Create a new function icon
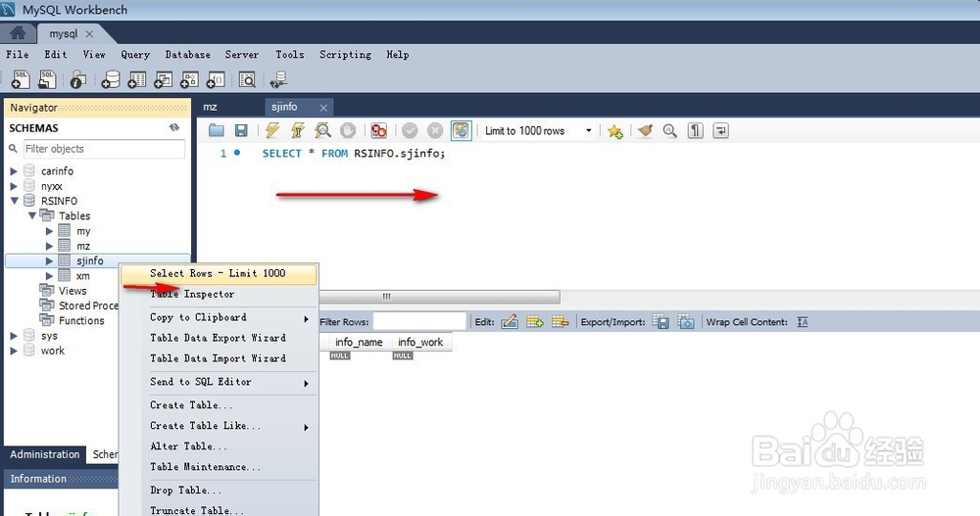 216,79
